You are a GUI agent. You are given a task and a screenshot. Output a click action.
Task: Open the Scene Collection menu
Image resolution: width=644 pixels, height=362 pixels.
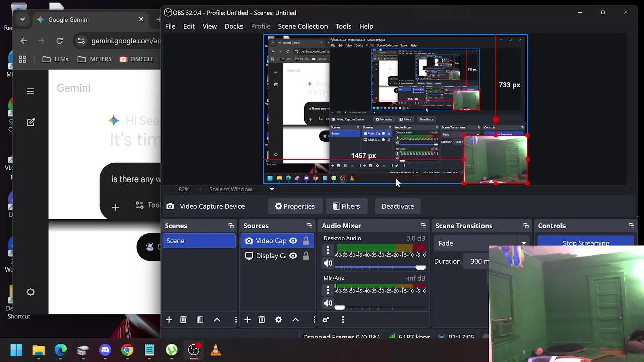[302, 26]
